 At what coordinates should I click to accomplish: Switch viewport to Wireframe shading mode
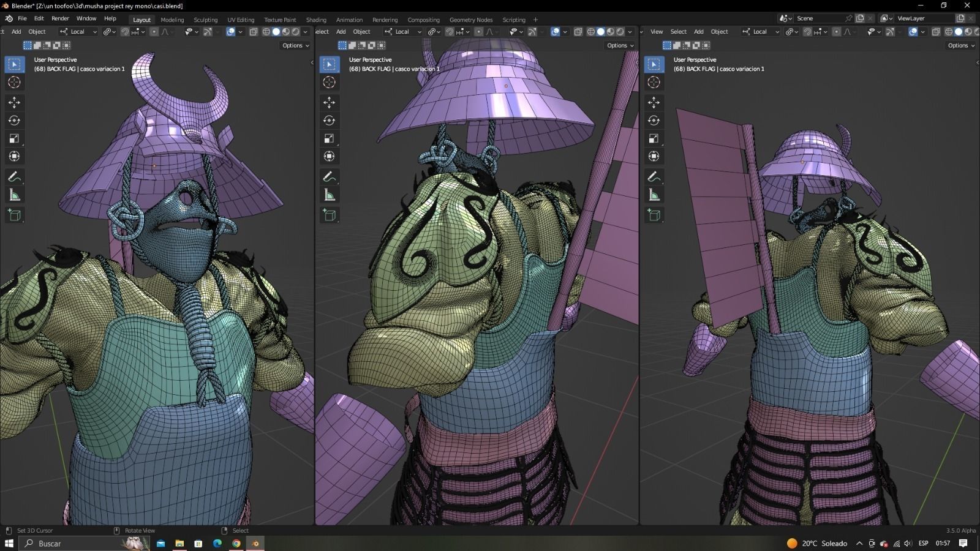click(266, 31)
